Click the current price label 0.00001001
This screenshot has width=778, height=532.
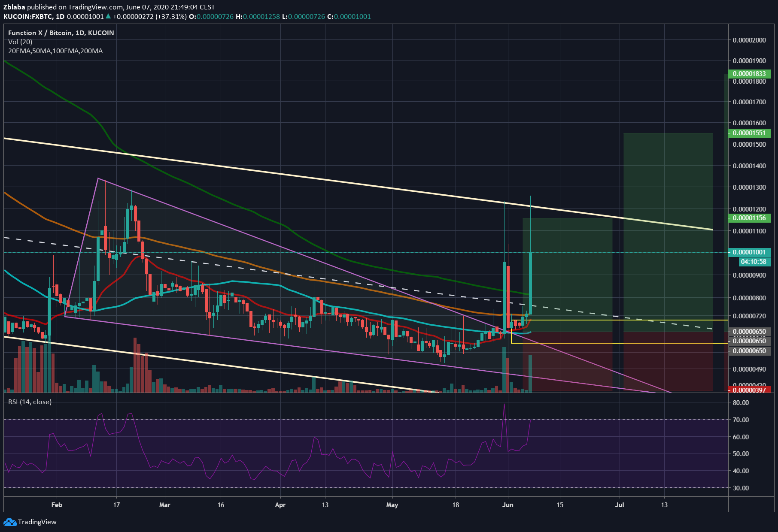[x=749, y=252]
